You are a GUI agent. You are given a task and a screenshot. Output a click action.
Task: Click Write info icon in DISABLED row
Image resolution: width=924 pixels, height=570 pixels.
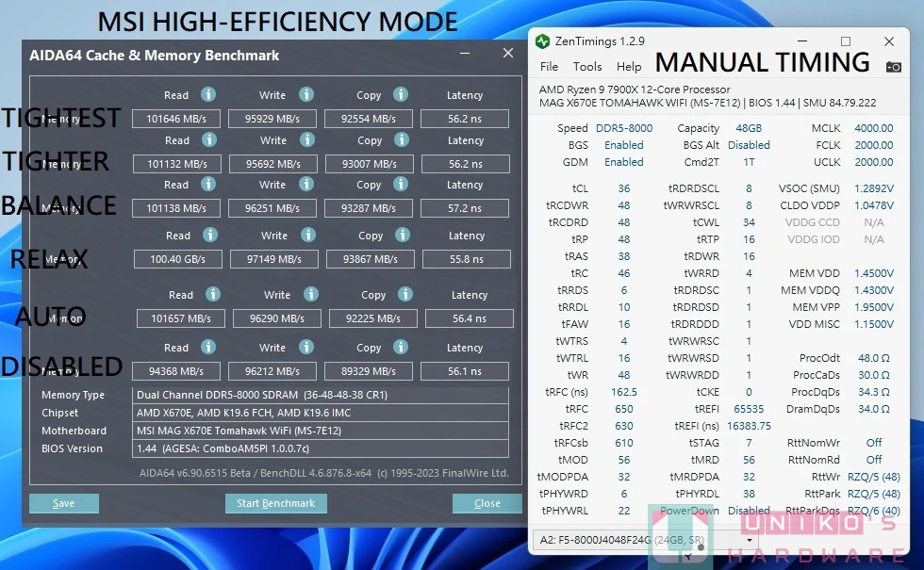[305, 347]
